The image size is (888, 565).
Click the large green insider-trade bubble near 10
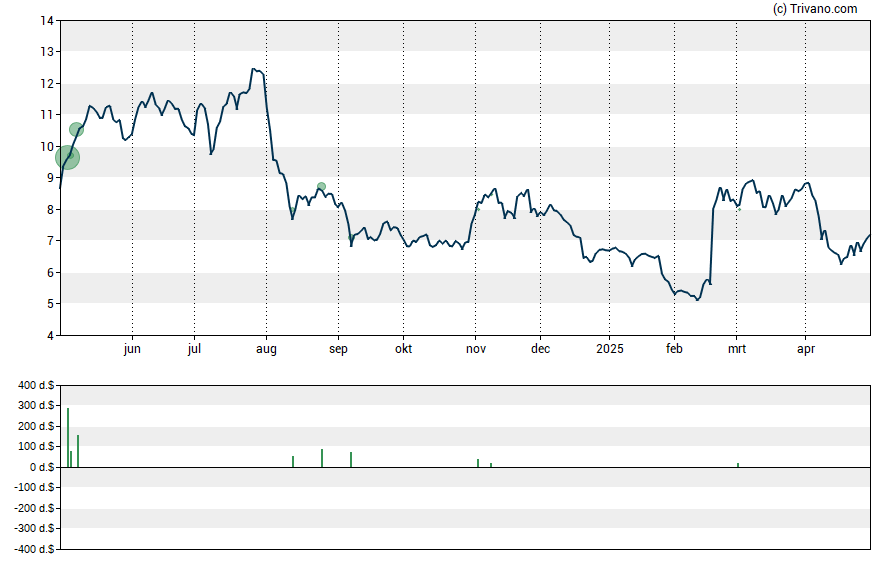[67, 157]
